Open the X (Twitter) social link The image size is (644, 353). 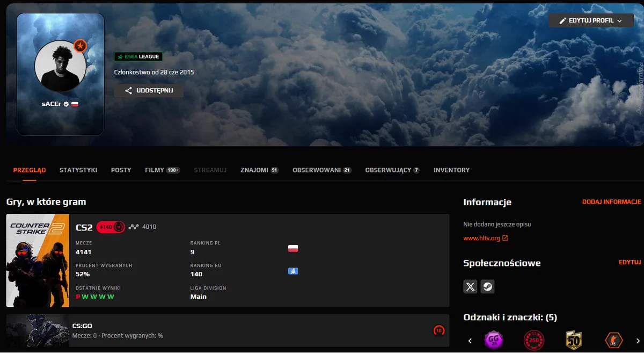(470, 286)
